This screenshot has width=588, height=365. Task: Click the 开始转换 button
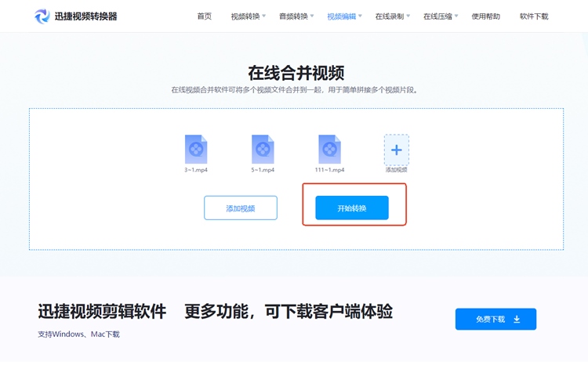(x=352, y=208)
